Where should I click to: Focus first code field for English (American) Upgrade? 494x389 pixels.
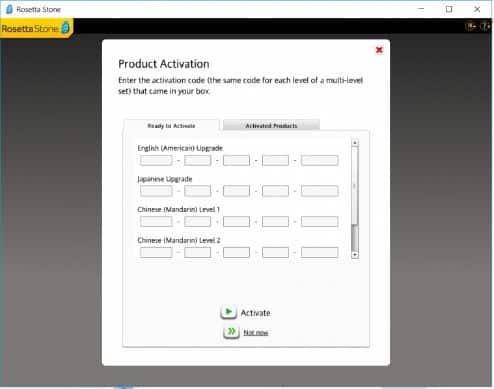point(156,160)
